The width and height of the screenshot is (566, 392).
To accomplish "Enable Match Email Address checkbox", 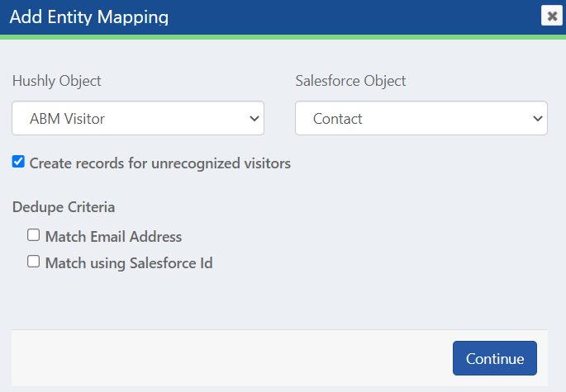I will pos(34,235).
